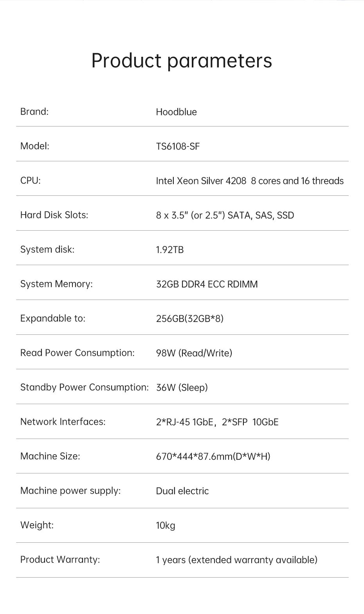The width and height of the screenshot is (364, 614).
Task: Click the Read Power Consumption label
Action: pyautogui.click(x=77, y=353)
